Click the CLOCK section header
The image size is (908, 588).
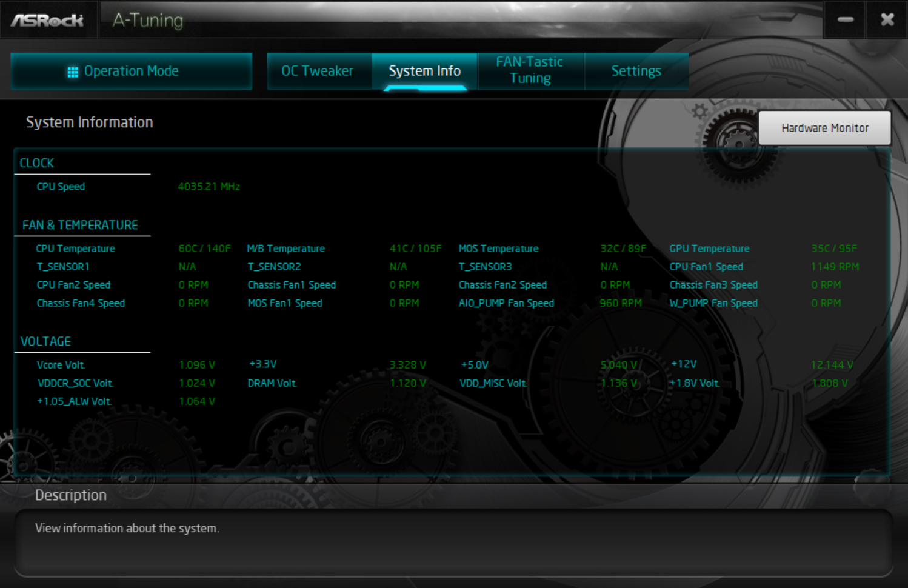click(x=36, y=162)
